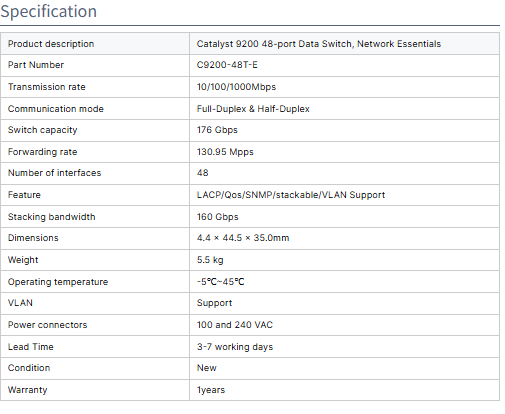Select the 'Dimensions' label

pyautogui.click(x=33, y=238)
